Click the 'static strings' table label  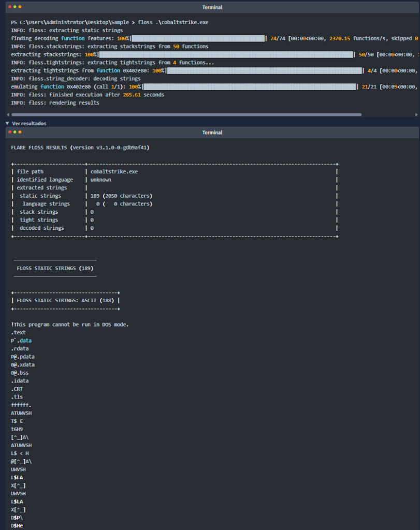pyautogui.click(x=40, y=196)
